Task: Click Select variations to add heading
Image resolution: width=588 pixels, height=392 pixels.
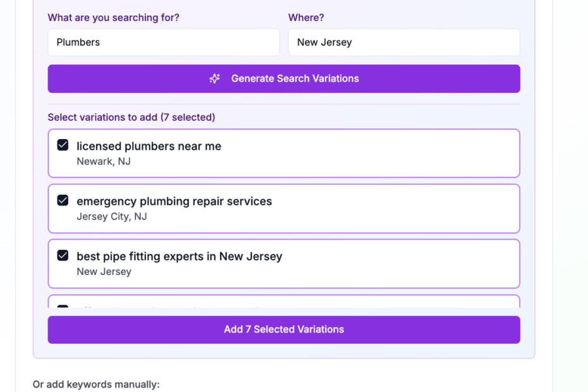Action: click(x=132, y=118)
